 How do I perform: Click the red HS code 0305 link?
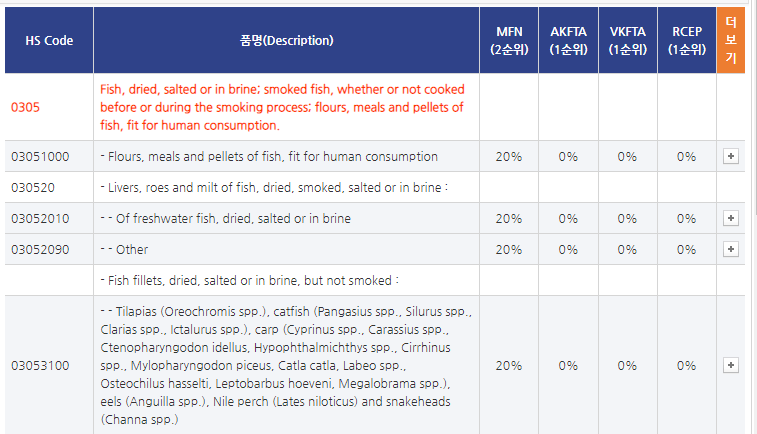point(26,106)
